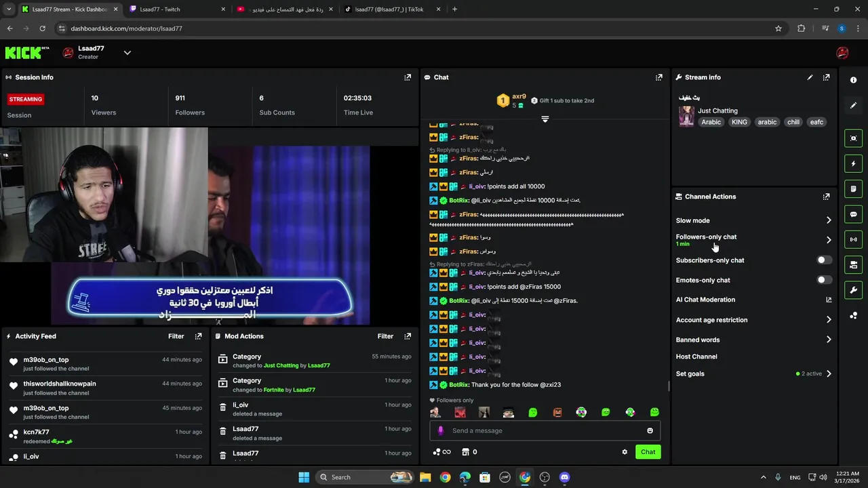
Task: Pop out the Session Info panel
Action: (408, 77)
